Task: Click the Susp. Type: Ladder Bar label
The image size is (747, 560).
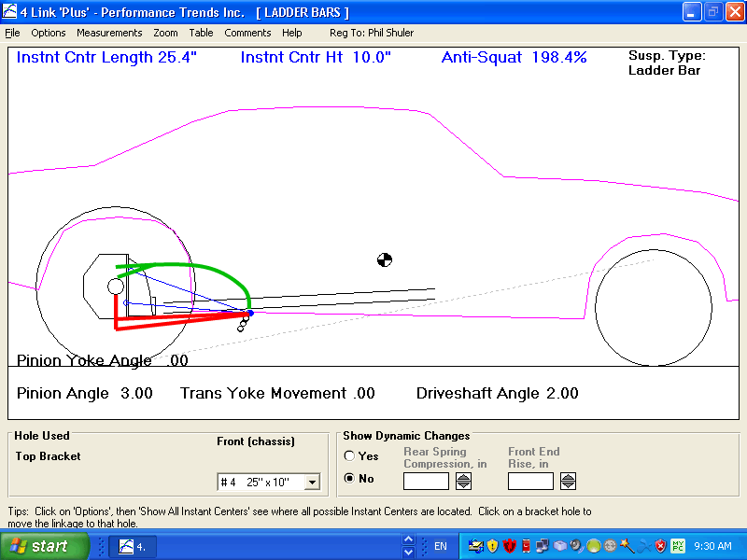Action: pyautogui.click(x=667, y=63)
